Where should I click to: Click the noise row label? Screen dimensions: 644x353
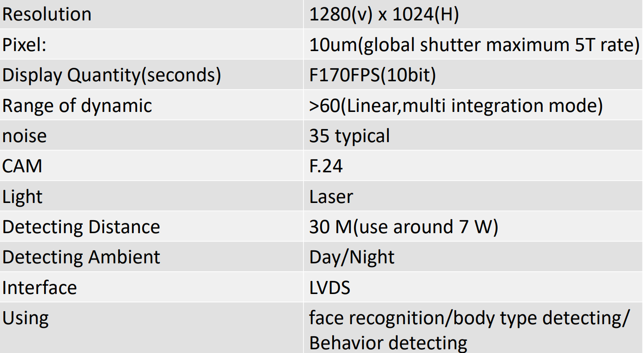tap(151, 135)
